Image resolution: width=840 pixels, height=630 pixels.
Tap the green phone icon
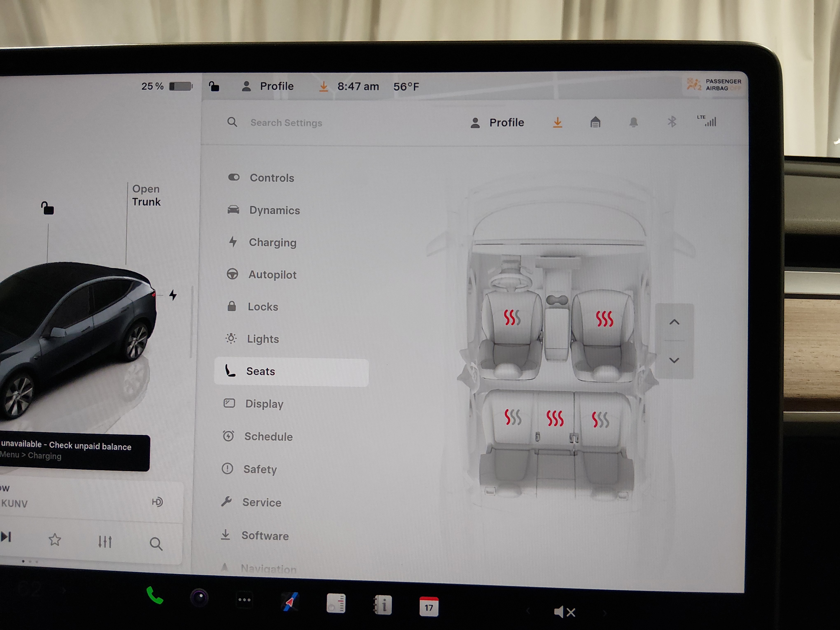tap(155, 595)
